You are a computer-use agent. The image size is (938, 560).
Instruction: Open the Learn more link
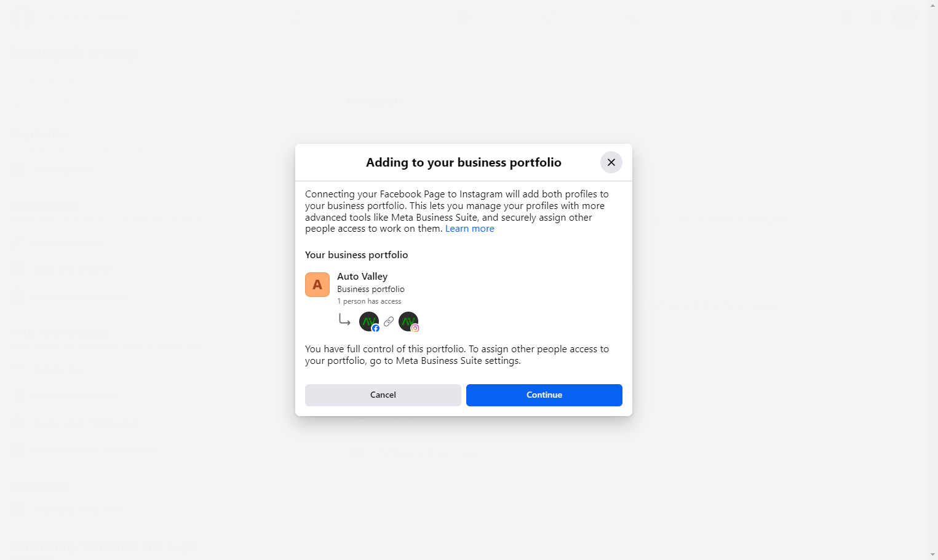(469, 229)
